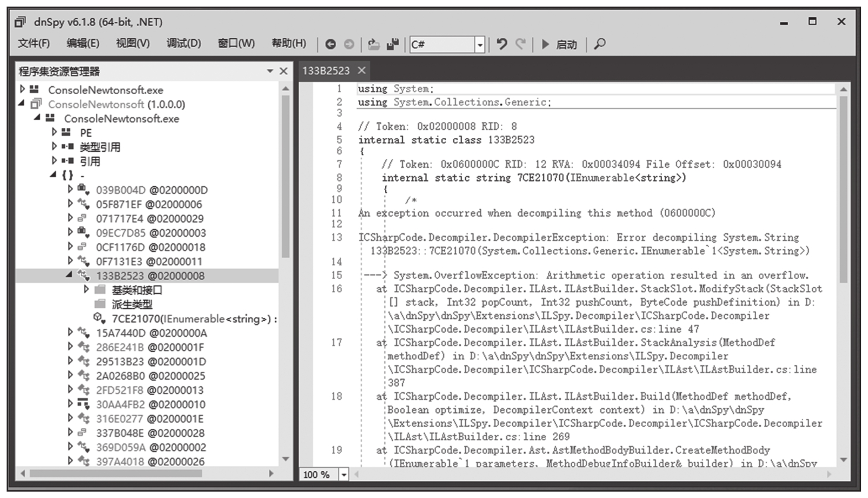Open the 编辑(E) menu
Image resolution: width=868 pixels, height=498 pixels.
(x=83, y=43)
